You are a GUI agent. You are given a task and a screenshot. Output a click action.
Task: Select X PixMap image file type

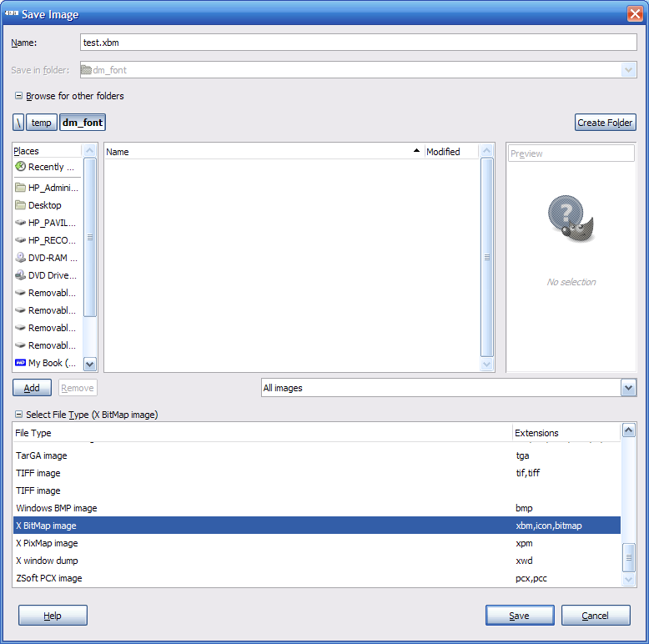pyautogui.click(x=317, y=543)
